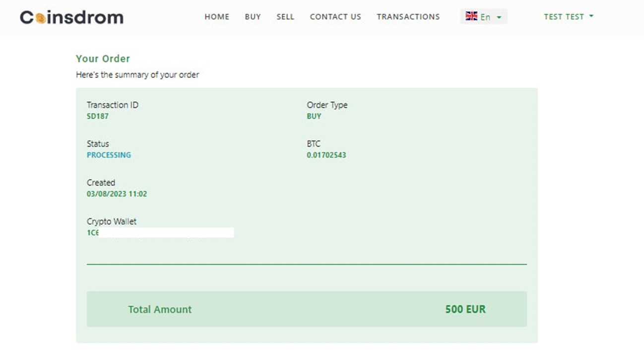Open the CONTACT US page
The image size is (644, 351).
pyautogui.click(x=335, y=16)
